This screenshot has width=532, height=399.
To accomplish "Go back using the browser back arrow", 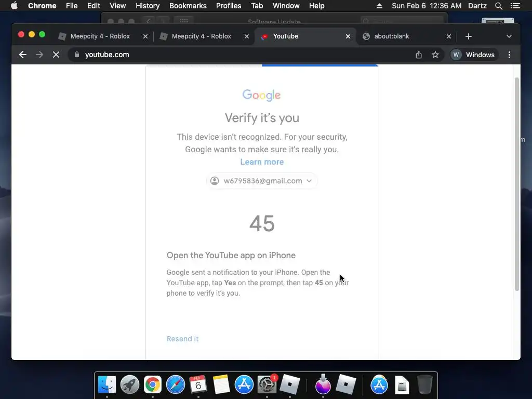I will pyautogui.click(x=23, y=55).
